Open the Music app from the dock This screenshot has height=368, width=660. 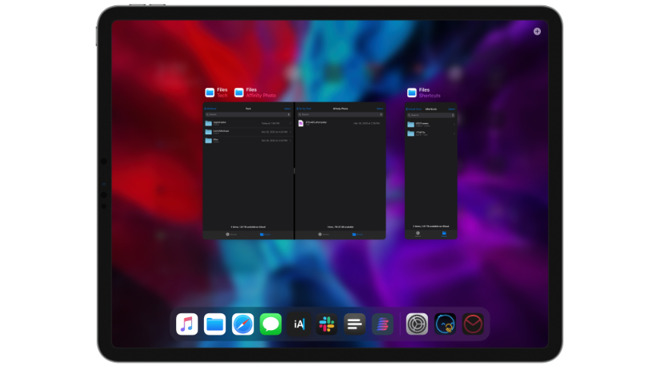coord(187,324)
